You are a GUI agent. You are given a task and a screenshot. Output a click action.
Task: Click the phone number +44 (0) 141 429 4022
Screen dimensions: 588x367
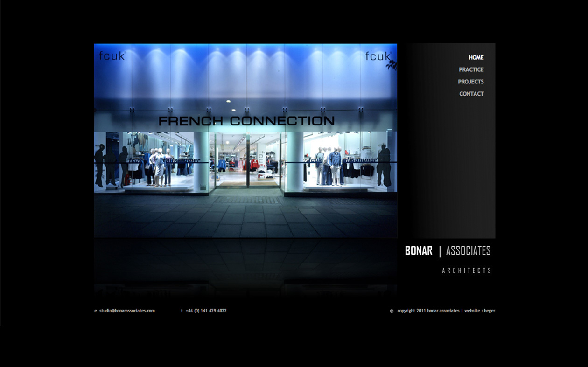click(206, 310)
